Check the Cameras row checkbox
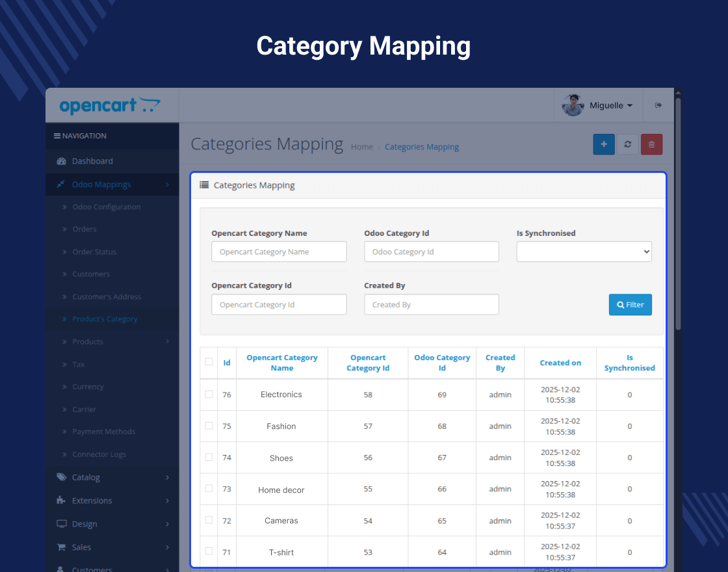The width and height of the screenshot is (728, 572). 209,520
